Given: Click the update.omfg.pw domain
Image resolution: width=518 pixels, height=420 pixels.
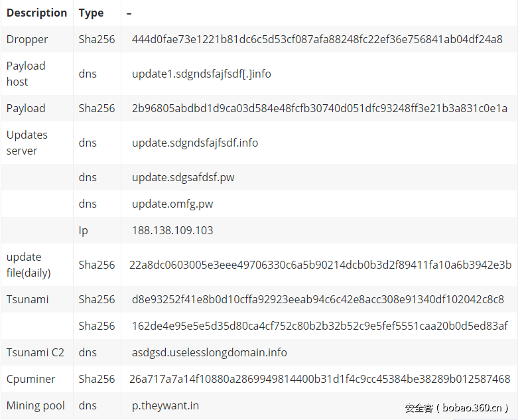Looking at the screenshot, I should click(x=172, y=204).
